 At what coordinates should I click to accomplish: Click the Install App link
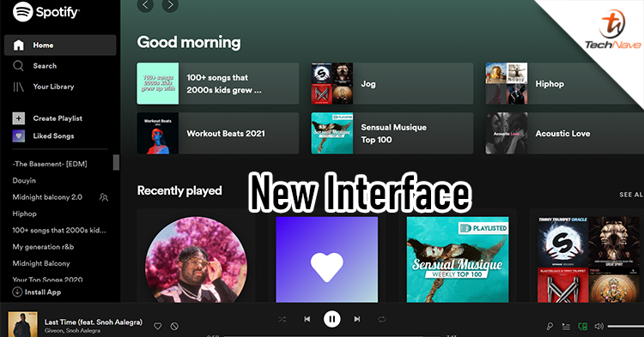pos(43,292)
